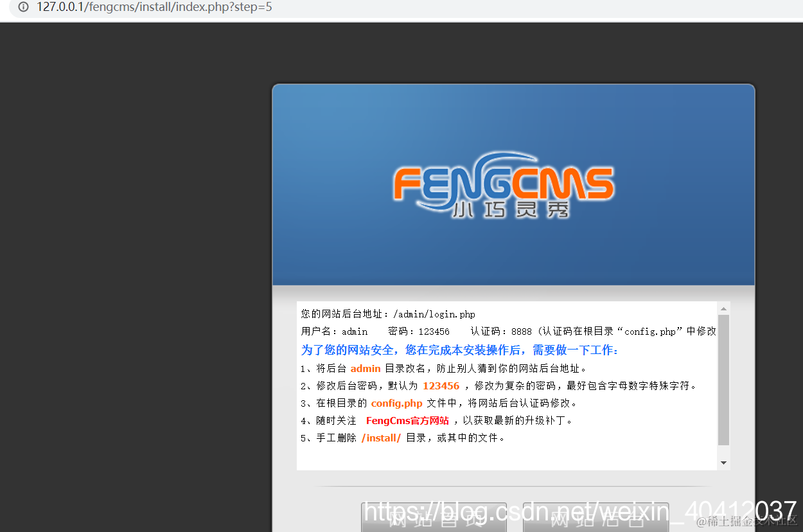This screenshot has height=532, width=803.
Task: Click the scrollbar down arrow
Action: [x=723, y=462]
